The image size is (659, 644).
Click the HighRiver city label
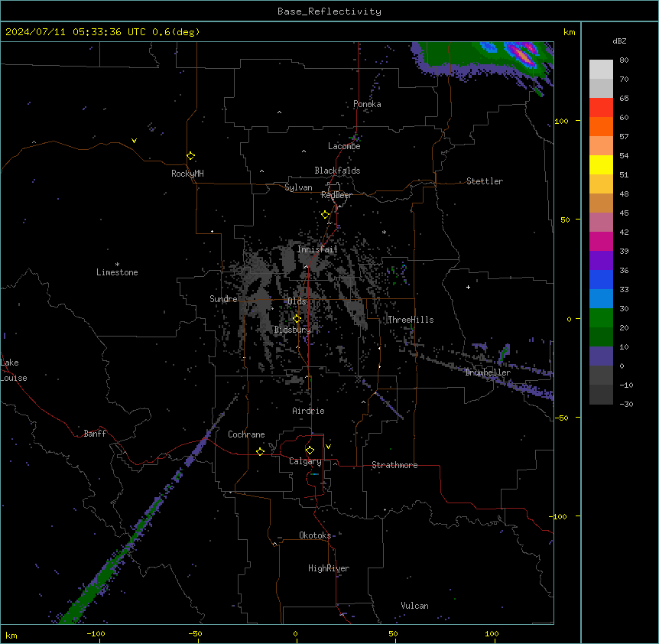[x=329, y=568]
